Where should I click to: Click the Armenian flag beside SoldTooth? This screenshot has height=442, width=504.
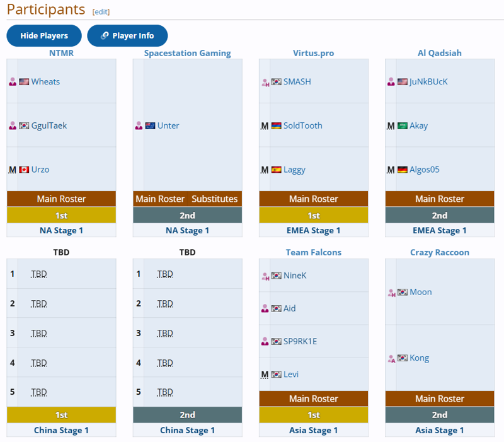(276, 125)
